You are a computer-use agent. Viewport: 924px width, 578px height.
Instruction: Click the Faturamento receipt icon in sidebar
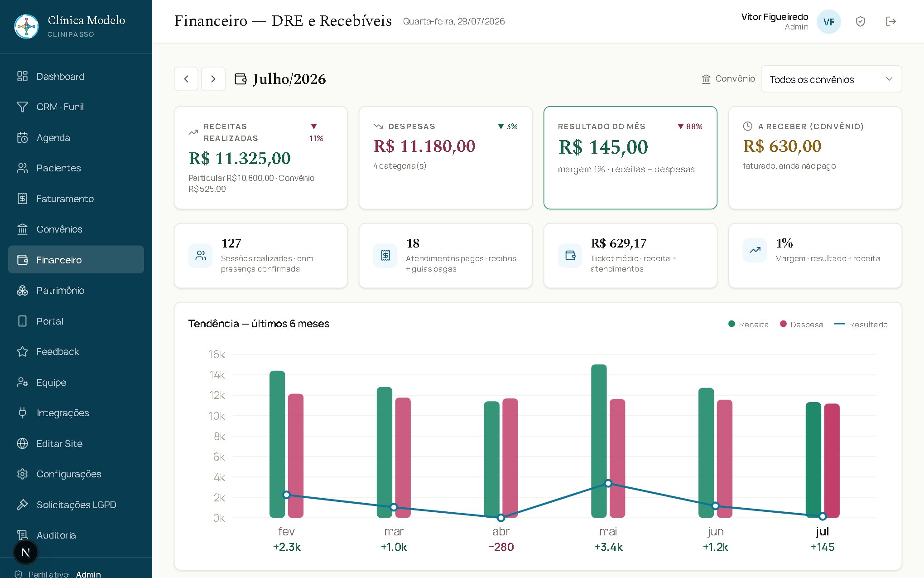[x=22, y=199]
